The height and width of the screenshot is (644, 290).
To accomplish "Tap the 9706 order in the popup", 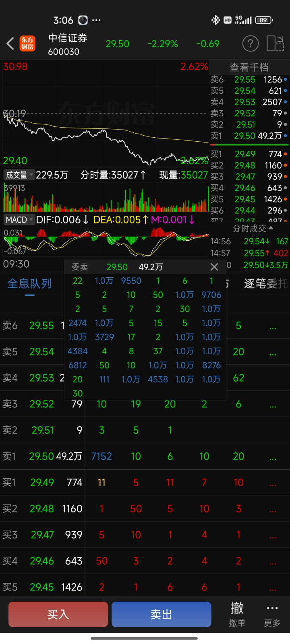I will point(211,295).
